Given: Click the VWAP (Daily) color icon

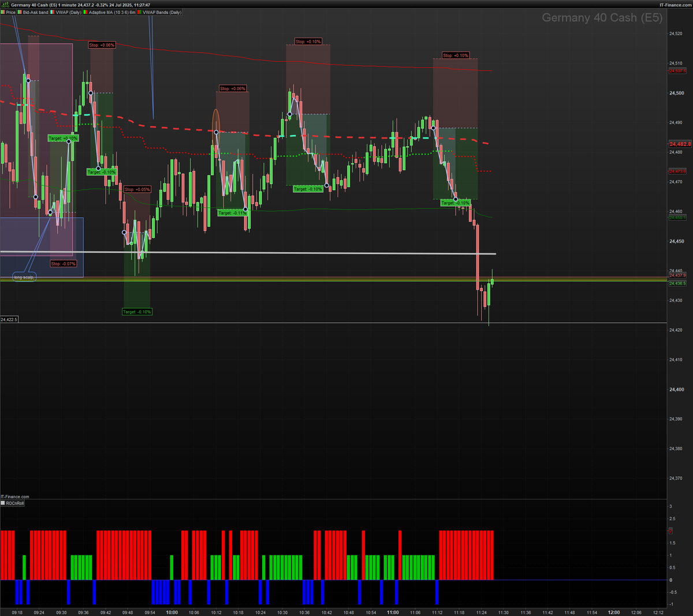Looking at the screenshot, I should pos(52,12).
